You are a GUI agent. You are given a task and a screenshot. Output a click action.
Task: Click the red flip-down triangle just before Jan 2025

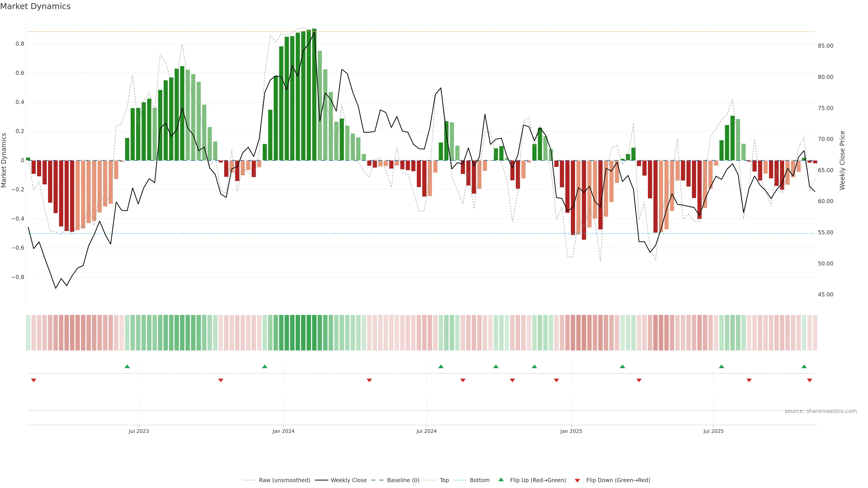pos(556,380)
